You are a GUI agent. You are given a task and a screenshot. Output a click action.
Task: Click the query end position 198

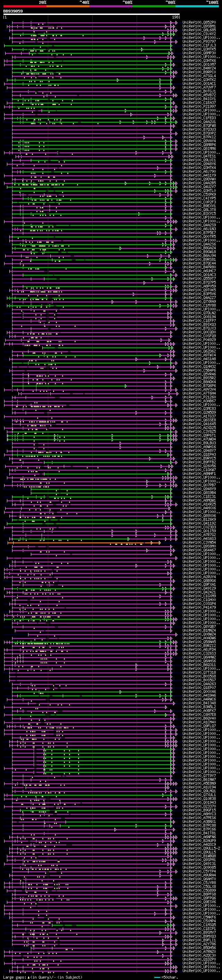175,17
